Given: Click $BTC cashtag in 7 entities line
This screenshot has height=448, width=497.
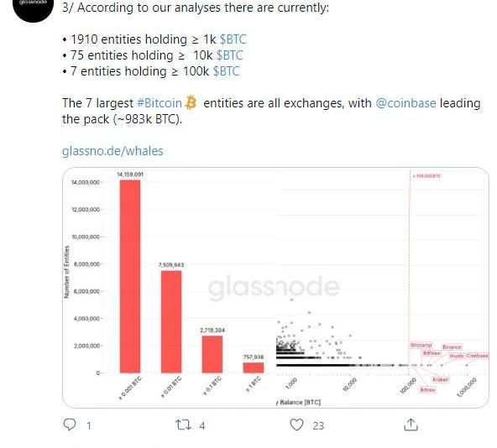Looking at the screenshot, I should [226, 71].
